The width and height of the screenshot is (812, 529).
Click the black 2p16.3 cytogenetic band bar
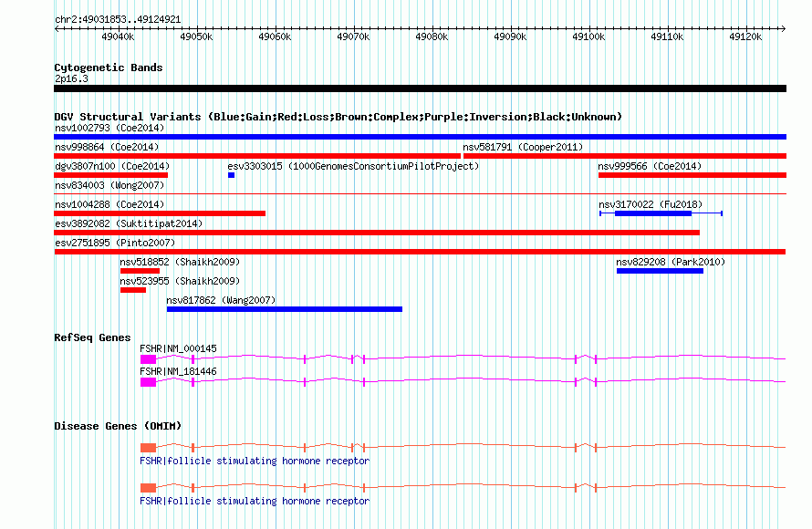[x=420, y=89]
